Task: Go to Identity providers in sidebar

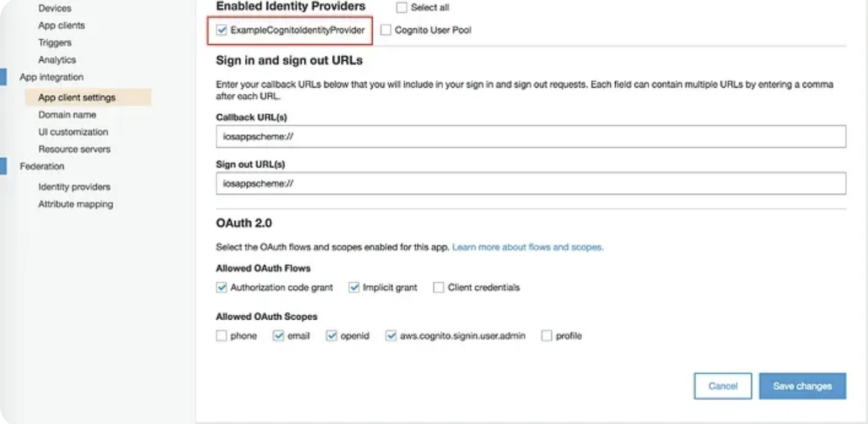Action: 74,187
